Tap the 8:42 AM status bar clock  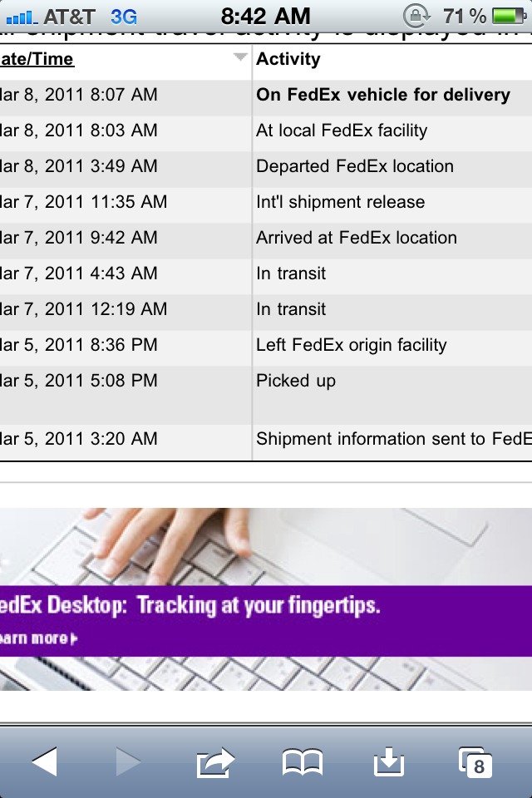(265, 17)
